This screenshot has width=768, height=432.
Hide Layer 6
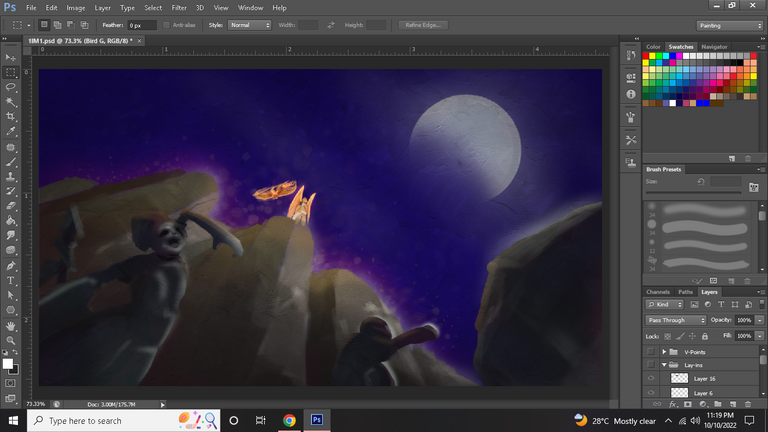(x=650, y=392)
